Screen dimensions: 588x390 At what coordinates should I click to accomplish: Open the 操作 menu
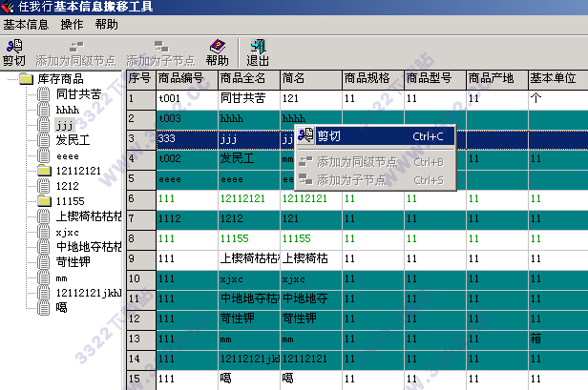pyautogui.click(x=72, y=24)
